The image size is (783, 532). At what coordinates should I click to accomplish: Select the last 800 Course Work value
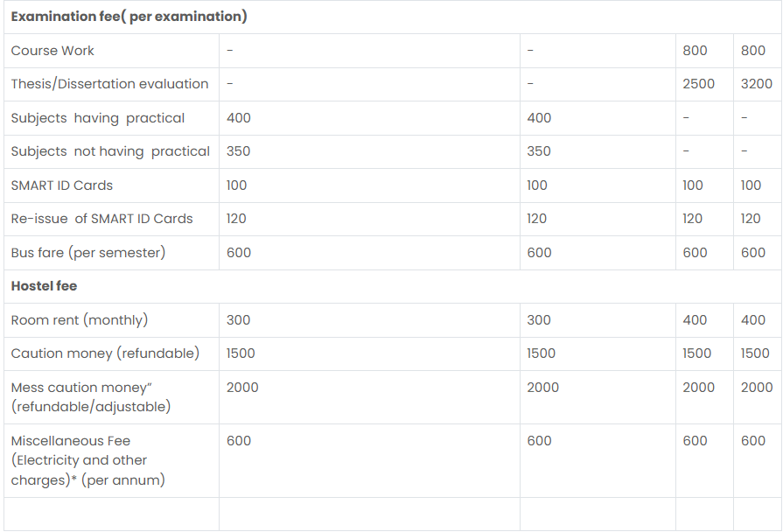pyautogui.click(x=752, y=51)
